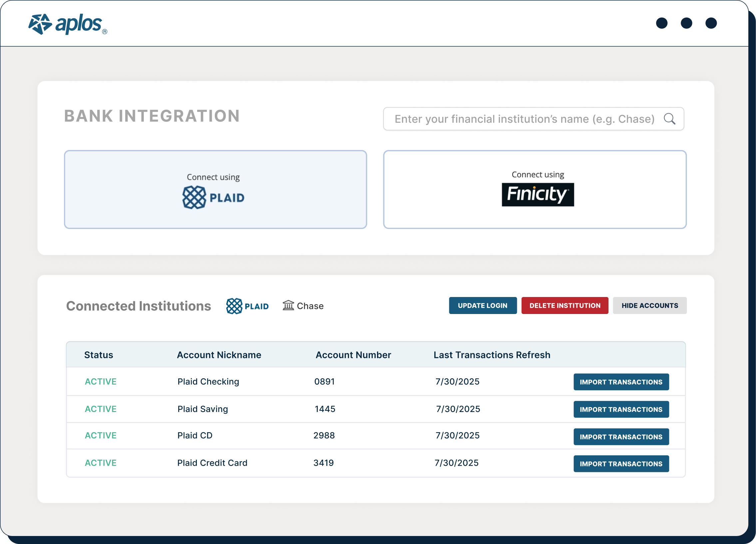
Task: Click the refresh date in the Plaid Saving row
Action: (458, 409)
